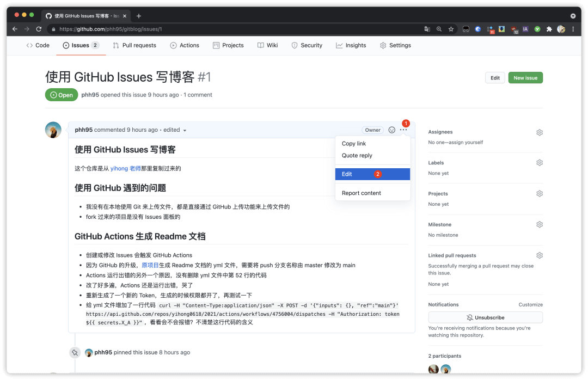
Task: Open Labels gear settings
Action: coord(539,163)
